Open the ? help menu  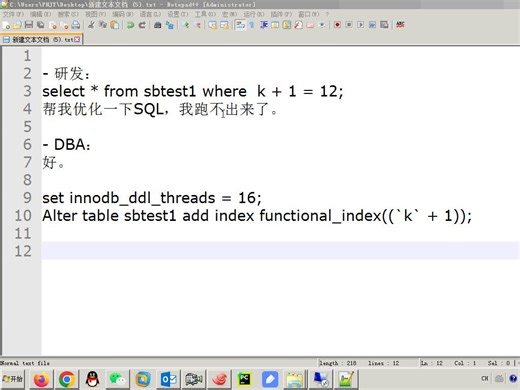coord(327,14)
